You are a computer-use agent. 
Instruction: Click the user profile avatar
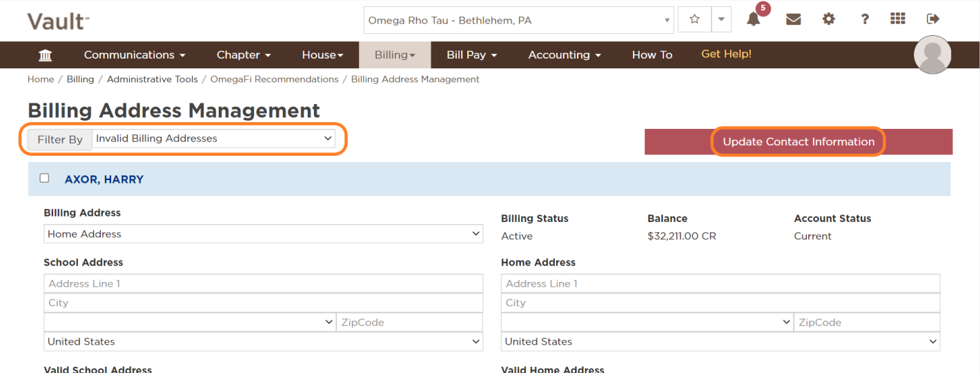pos(932,54)
